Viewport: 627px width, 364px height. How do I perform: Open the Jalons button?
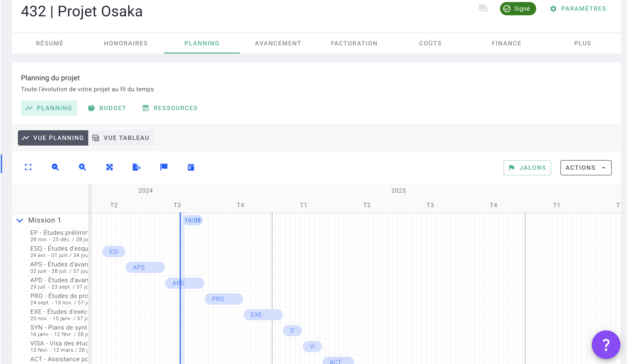click(x=527, y=168)
